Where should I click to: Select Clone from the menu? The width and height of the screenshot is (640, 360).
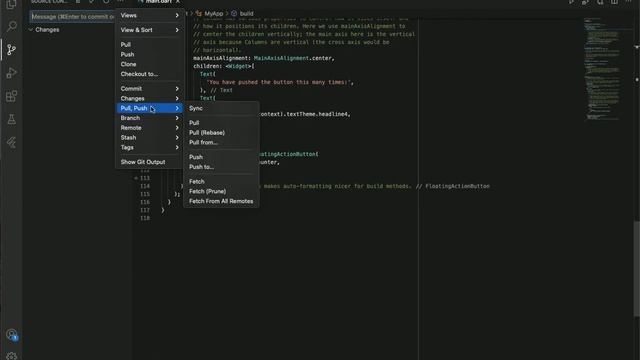[149, 64]
